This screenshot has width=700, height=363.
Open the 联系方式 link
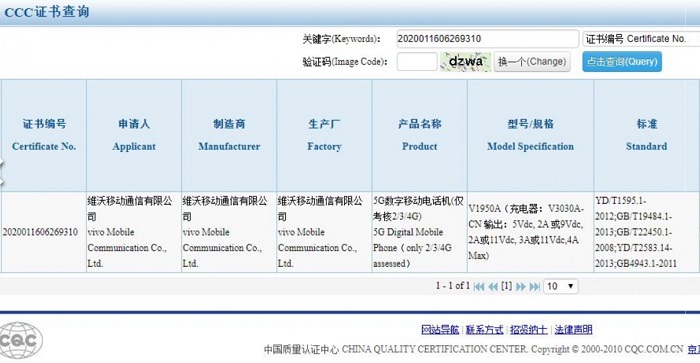tap(484, 330)
